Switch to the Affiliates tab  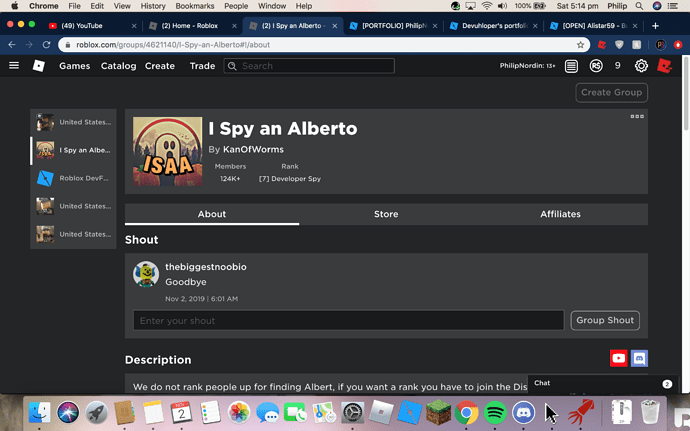coord(560,214)
